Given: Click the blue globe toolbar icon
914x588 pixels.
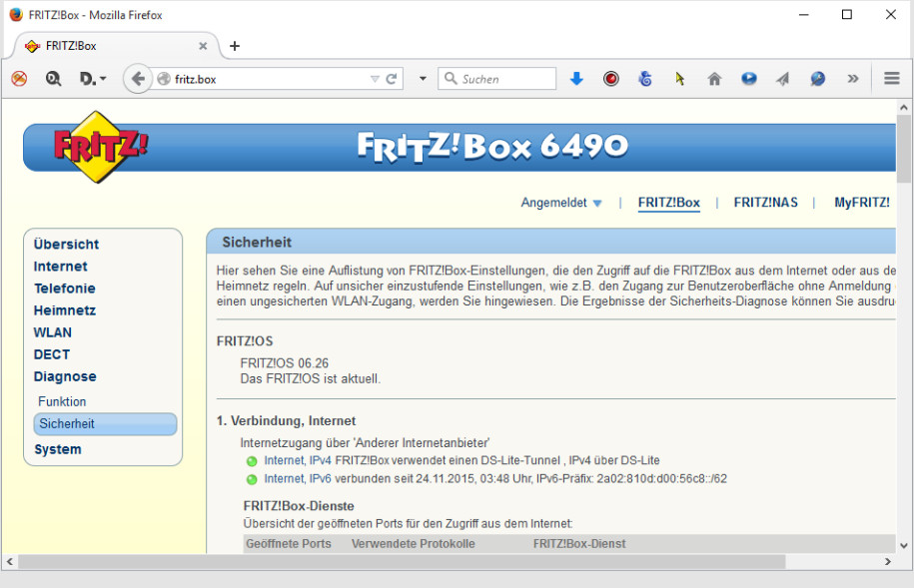Looking at the screenshot, I should (817, 78).
